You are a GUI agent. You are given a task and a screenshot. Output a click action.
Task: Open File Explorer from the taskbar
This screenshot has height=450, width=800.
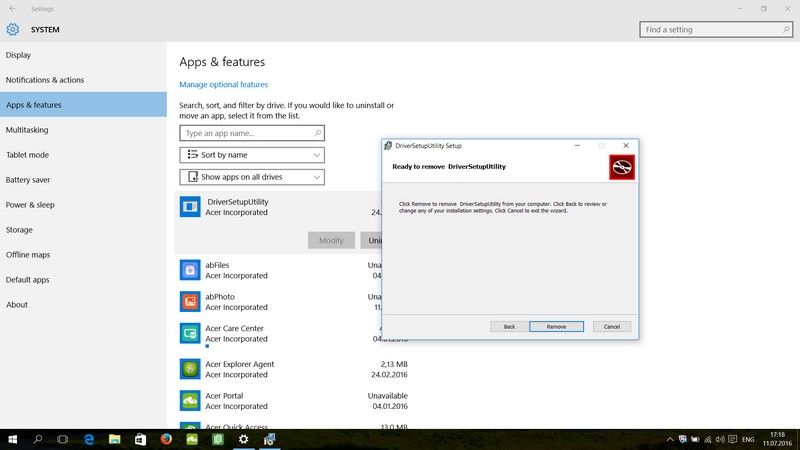tap(115, 439)
